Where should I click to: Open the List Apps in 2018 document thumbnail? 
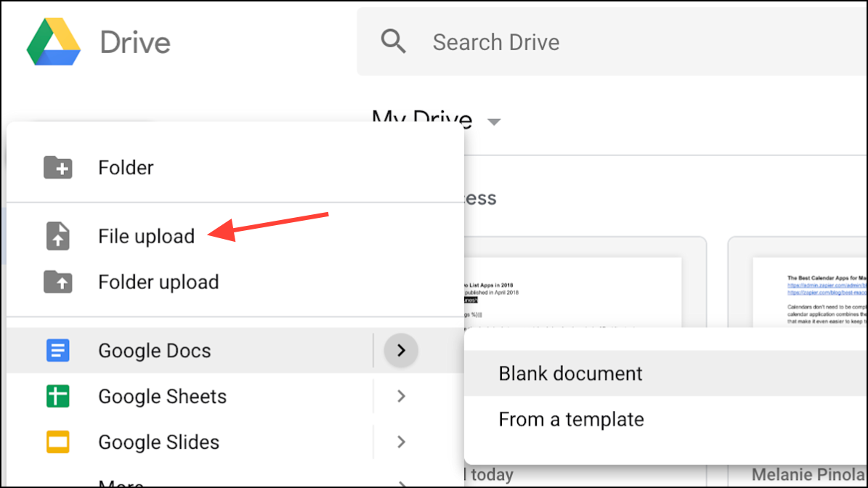pyautogui.click(x=584, y=282)
